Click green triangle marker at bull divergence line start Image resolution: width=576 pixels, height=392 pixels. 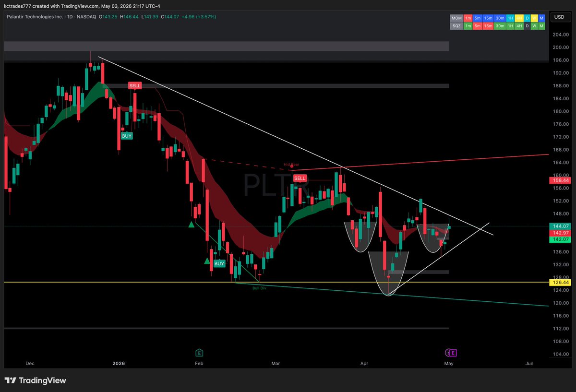[192, 224]
